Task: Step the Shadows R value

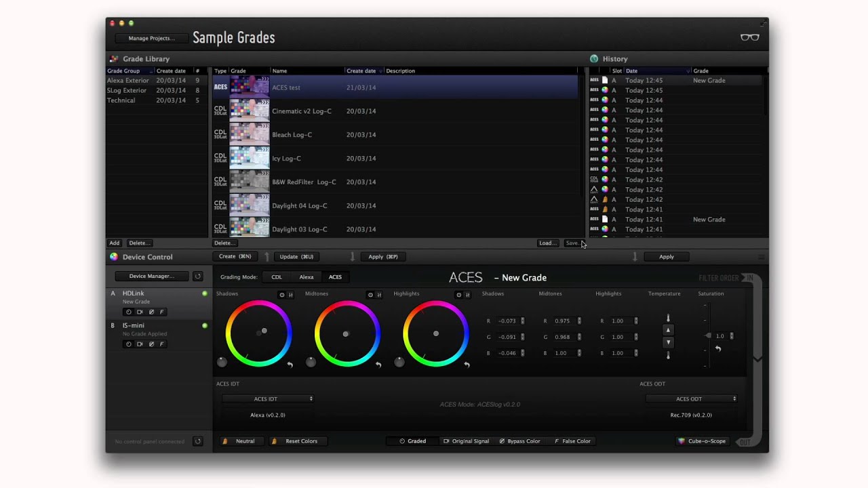Action: point(522,321)
